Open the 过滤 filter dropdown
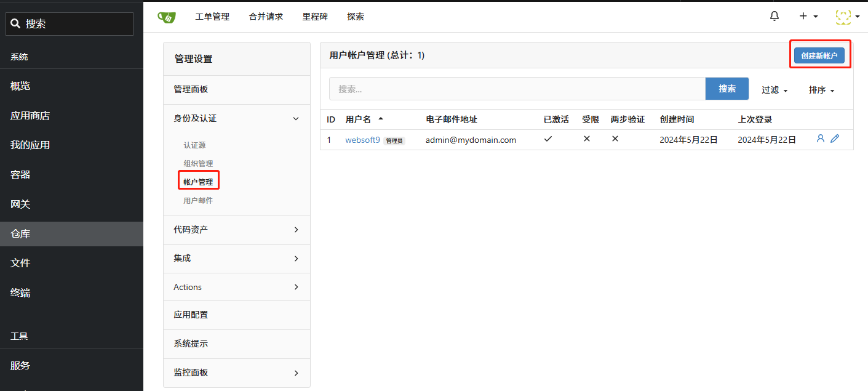Image resolution: width=868 pixels, height=391 pixels. 774,90
